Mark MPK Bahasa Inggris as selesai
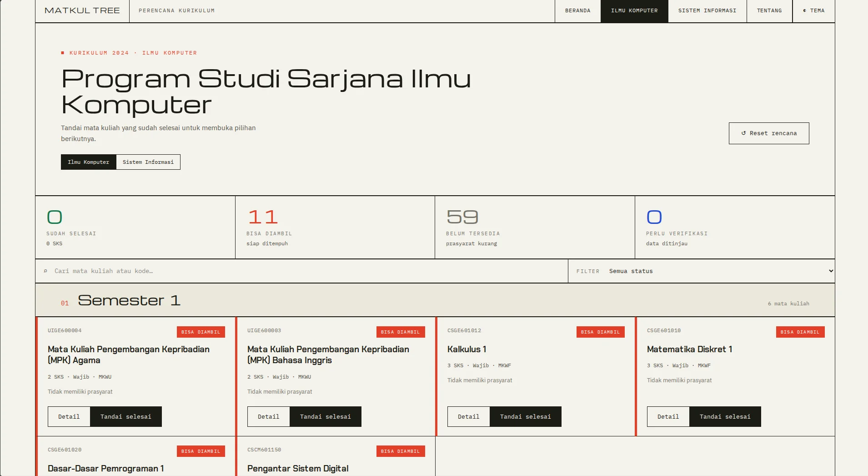The width and height of the screenshot is (868, 476). pyautogui.click(x=325, y=417)
